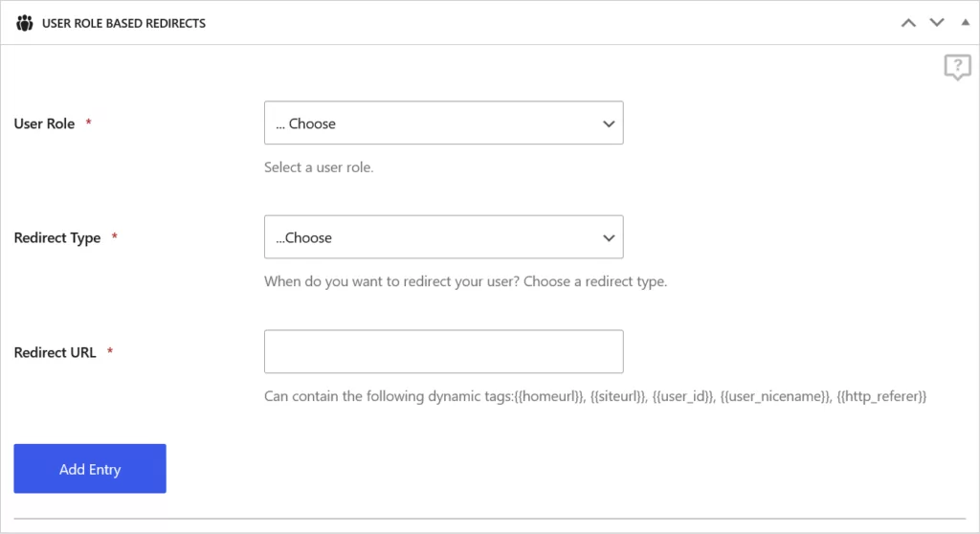This screenshot has height=534, width=980.
Task: Click the {{user_id}} dynamic tag text
Action: pyautogui.click(x=683, y=396)
